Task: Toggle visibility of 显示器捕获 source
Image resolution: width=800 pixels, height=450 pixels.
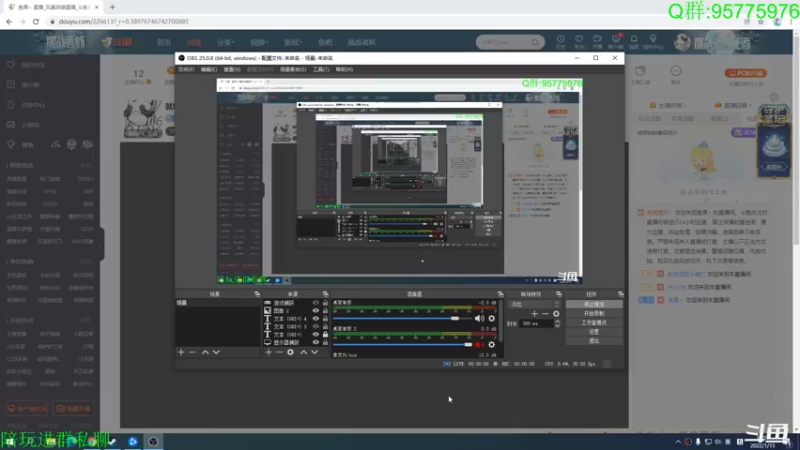Action: (x=315, y=342)
